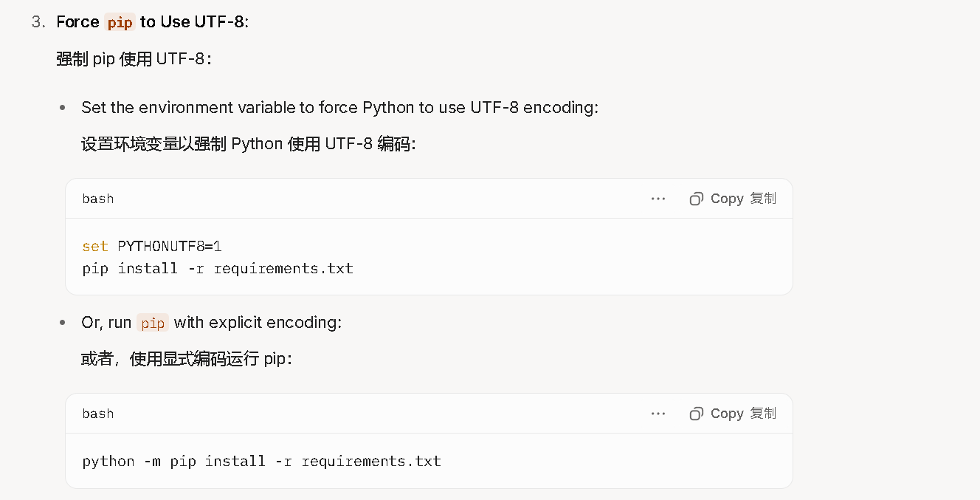Screen dimensions: 980x500
Task: Click the 'Force pip to Use UTF-8' heading text
Action: 153,22
